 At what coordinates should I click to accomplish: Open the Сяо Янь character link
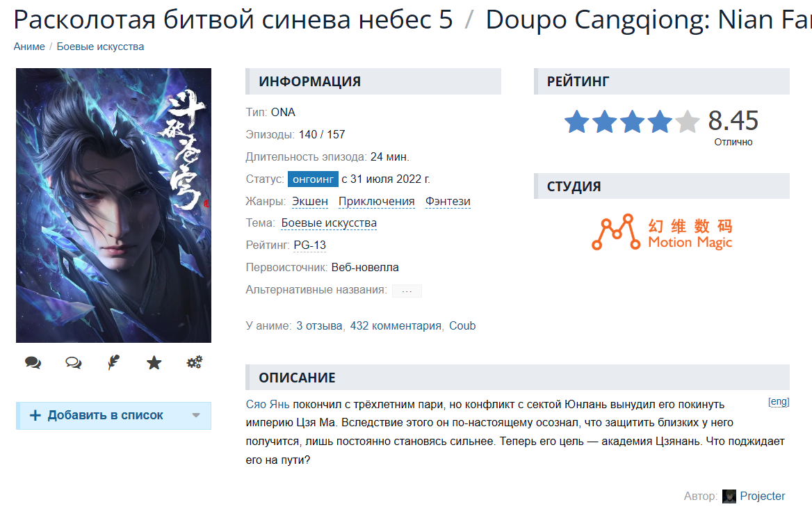[267, 405]
